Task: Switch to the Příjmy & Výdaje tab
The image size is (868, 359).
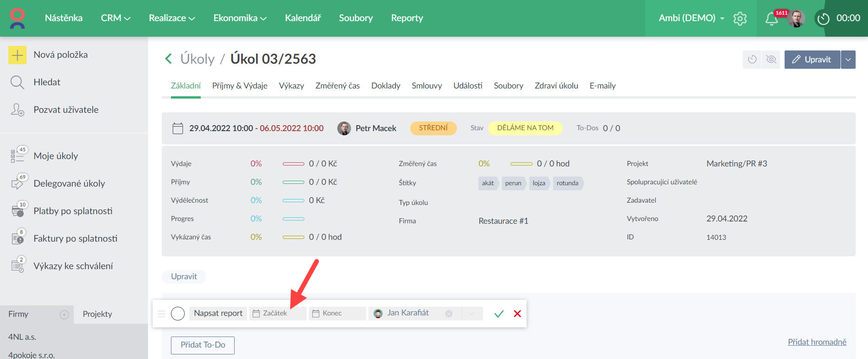Action: (240, 86)
